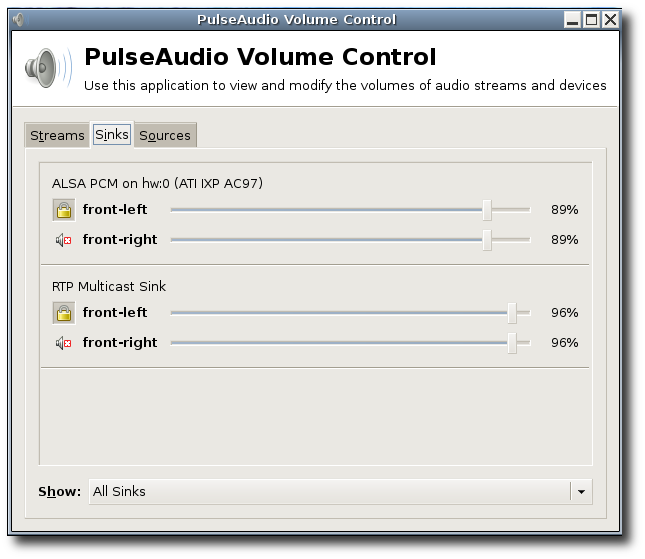Open the Show All Sinks dropdown
Screen dimensions: 645x559
330,491
